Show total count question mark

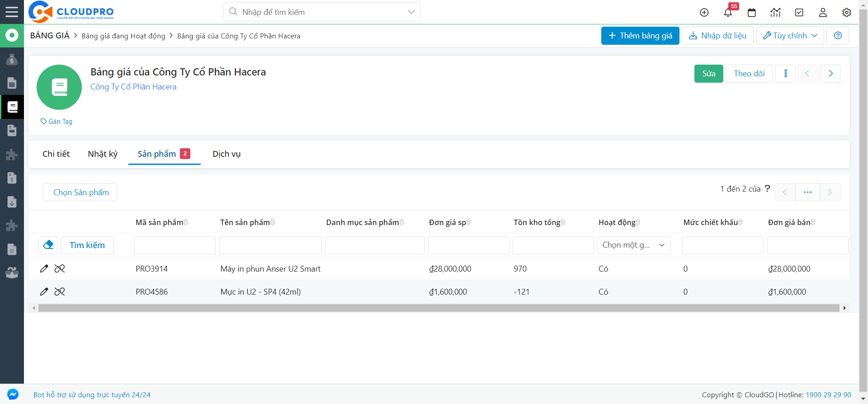[767, 189]
